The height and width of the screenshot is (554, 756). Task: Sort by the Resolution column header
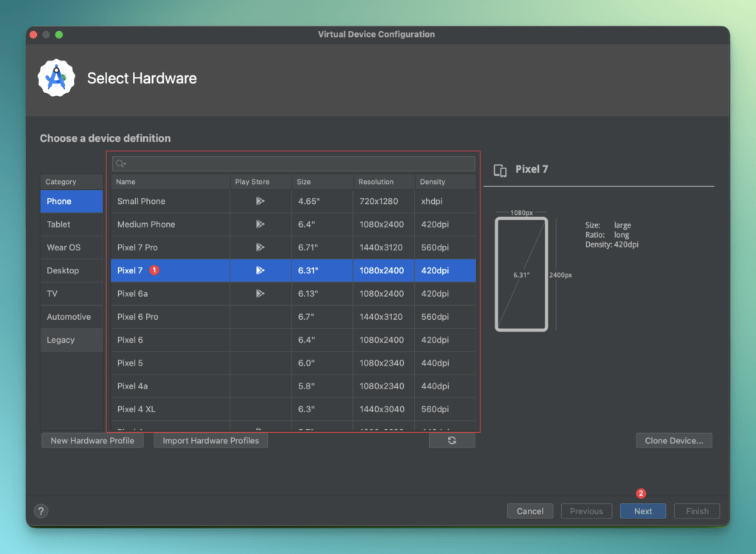pos(384,182)
